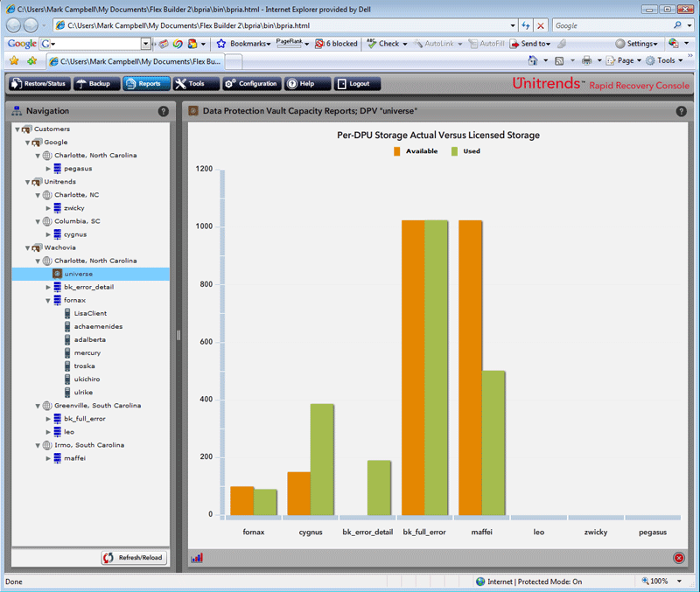Close the report with red X icon
Image resolution: width=700 pixels, height=592 pixels.
(x=679, y=558)
